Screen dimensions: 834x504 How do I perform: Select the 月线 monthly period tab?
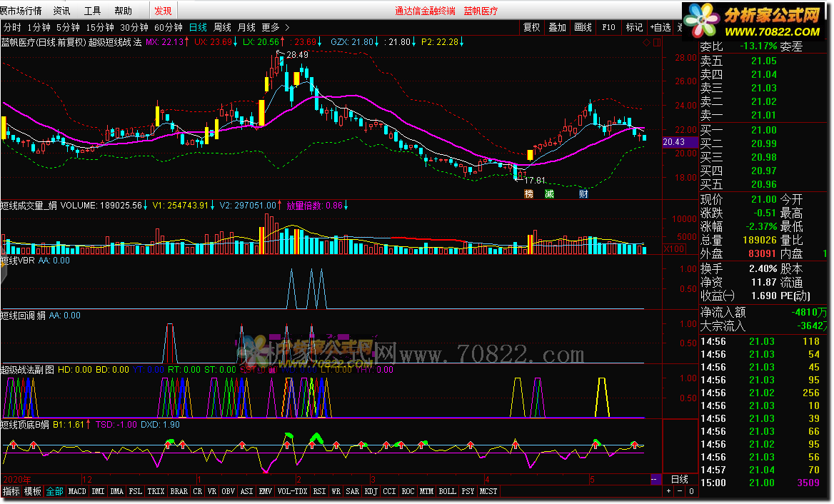pos(246,27)
